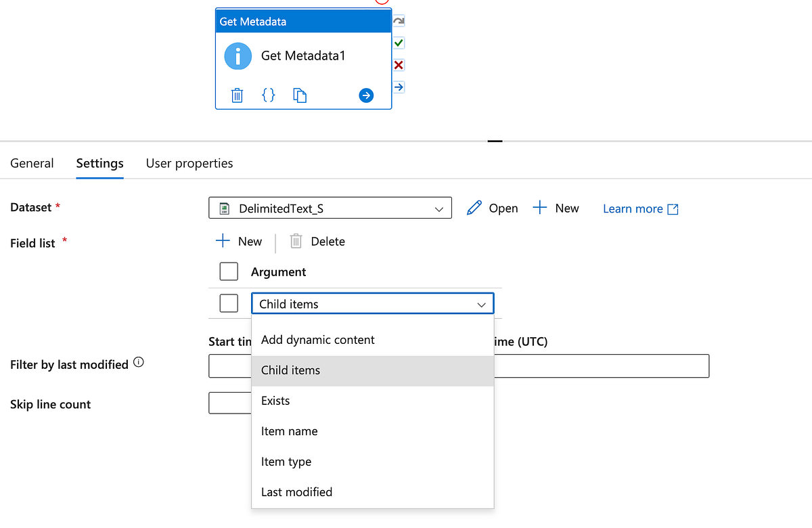Check the Argument header checkbox
The width and height of the screenshot is (812, 528).
(229, 271)
